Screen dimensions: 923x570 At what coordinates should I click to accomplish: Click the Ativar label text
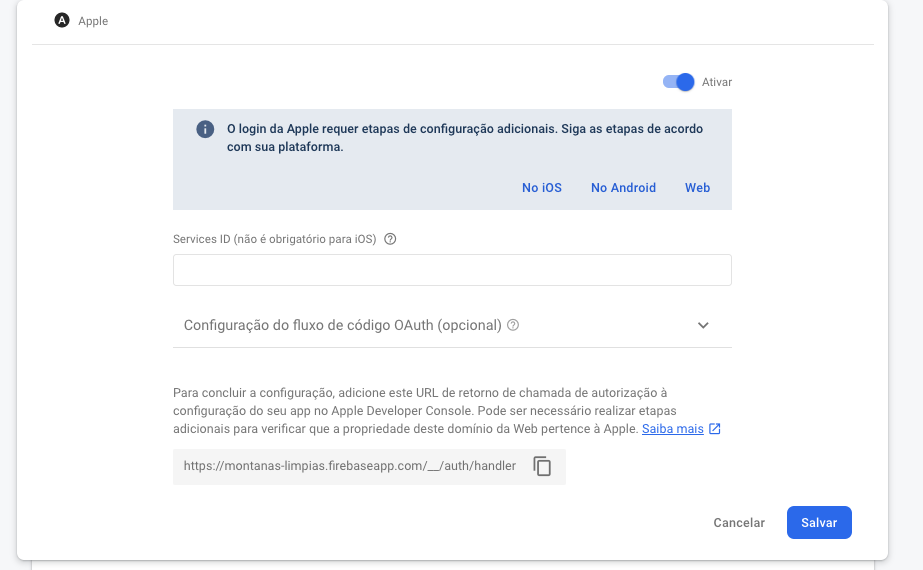click(717, 82)
